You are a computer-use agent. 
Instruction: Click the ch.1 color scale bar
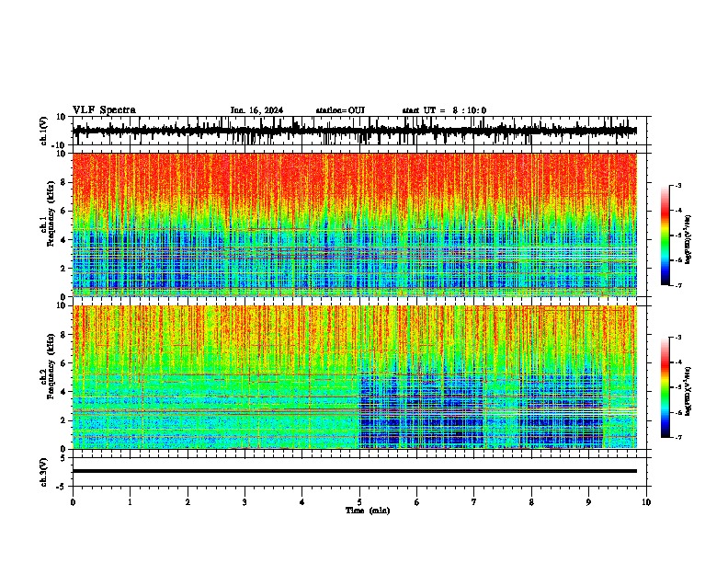click(665, 236)
